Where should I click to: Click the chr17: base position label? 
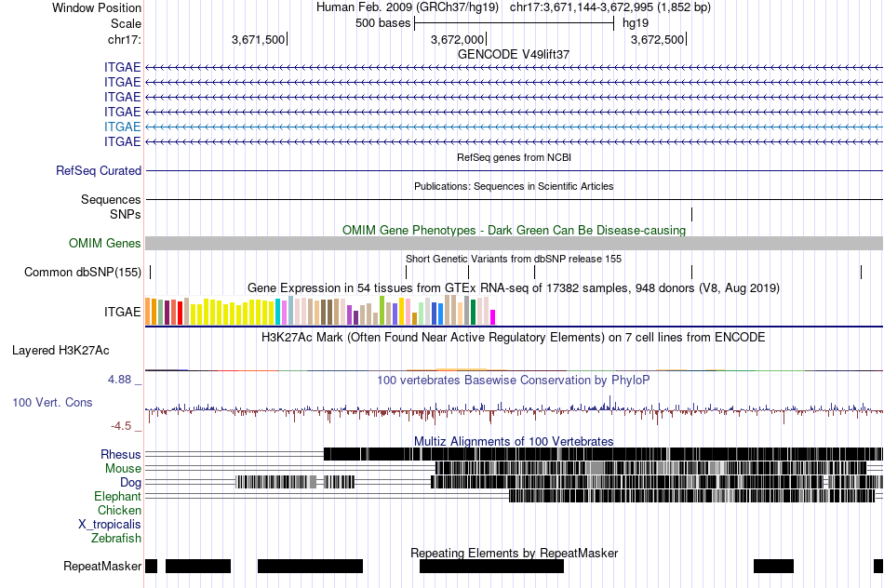click(124, 39)
